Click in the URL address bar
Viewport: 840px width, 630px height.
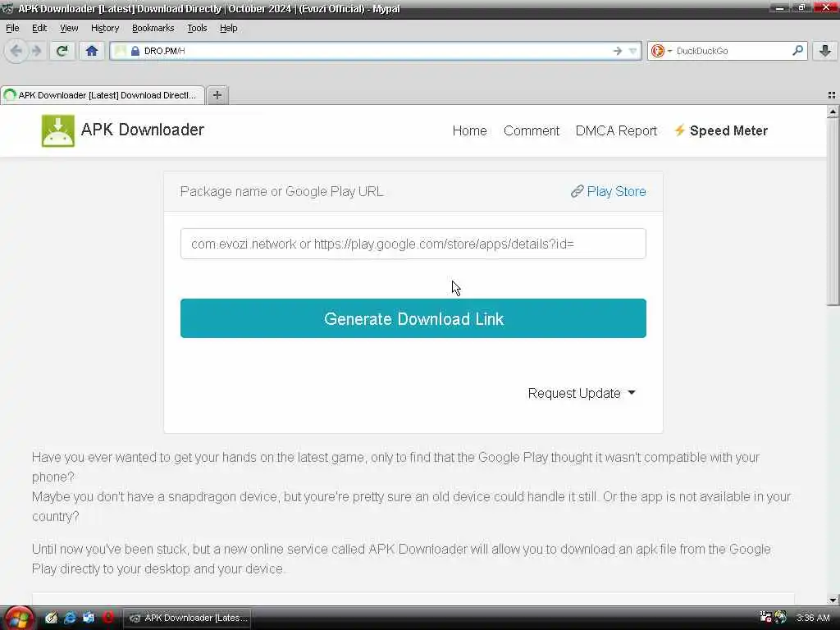(375, 51)
